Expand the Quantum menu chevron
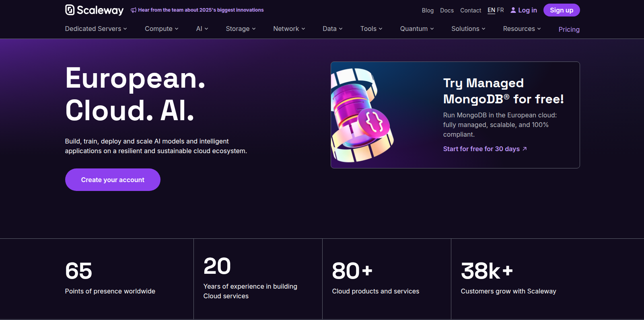The image size is (644, 320). pos(432,29)
